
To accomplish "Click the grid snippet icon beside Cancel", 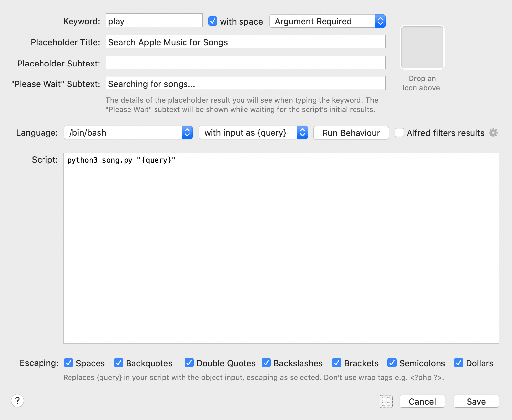I will point(386,401).
